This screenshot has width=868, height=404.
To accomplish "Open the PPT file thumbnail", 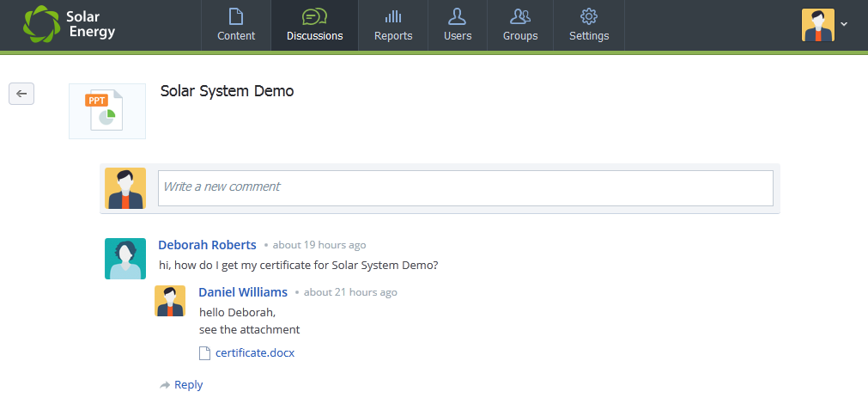I will 106,111.
